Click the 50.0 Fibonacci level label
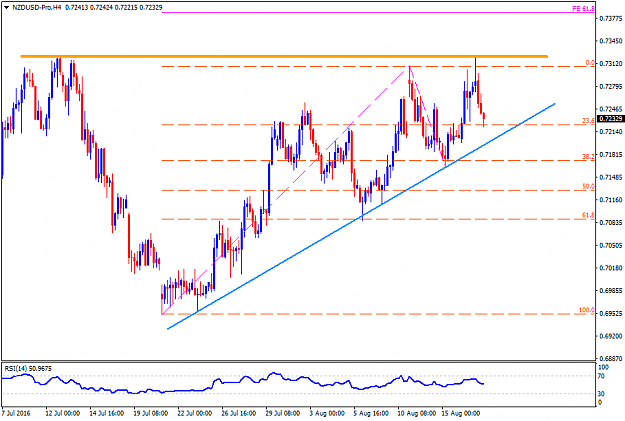This screenshot has height=421, width=625. point(588,186)
